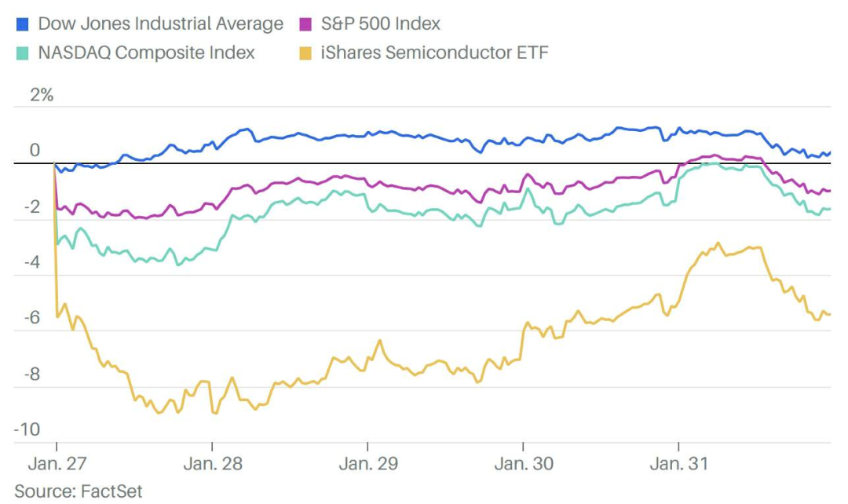Click the Jan. 27 x-axis label

tap(57, 463)
